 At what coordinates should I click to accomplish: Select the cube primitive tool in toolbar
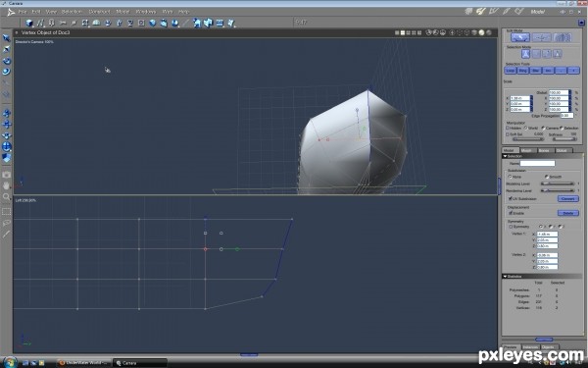(x=28, y=23)
